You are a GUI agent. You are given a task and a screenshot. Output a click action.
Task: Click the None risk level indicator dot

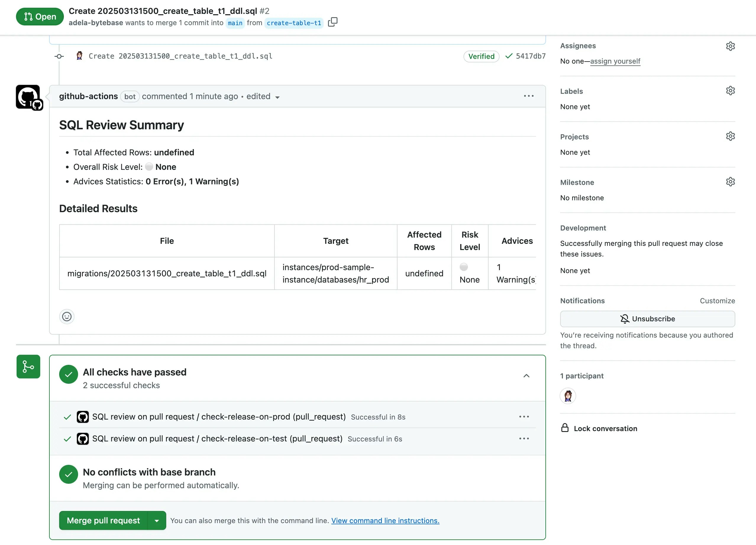coord(464,267)
